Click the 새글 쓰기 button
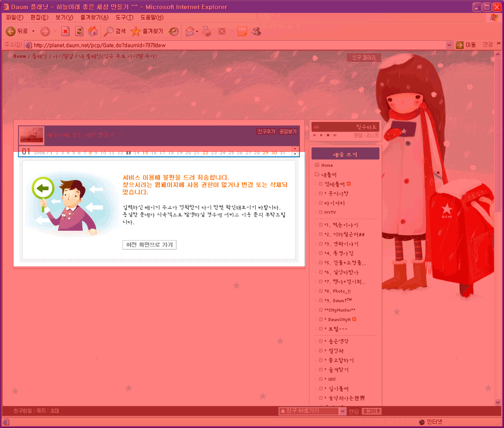Image resolution: width=504 pixels, height=428 pixels. 345,154
